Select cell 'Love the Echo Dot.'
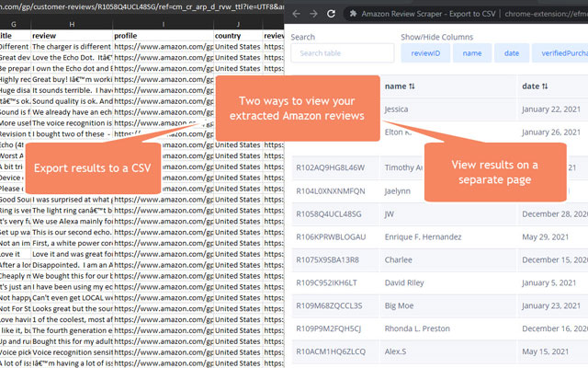The image size is (588, 368). coord(72,57)
